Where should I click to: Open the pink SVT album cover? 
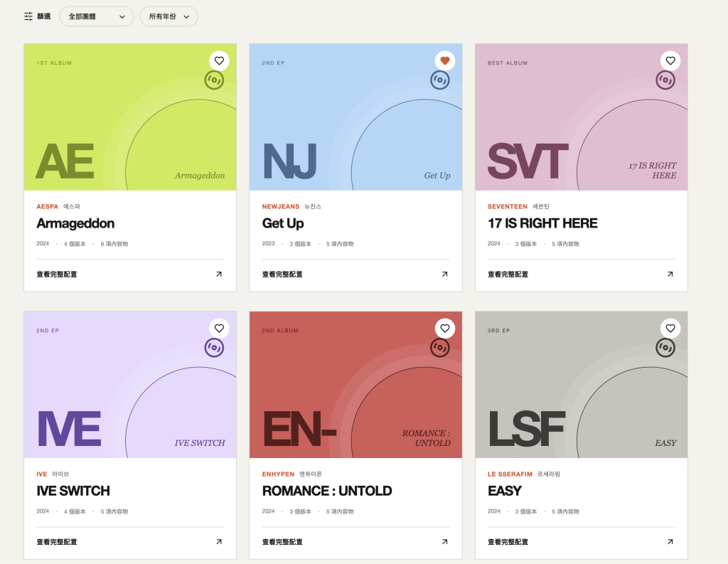[x=582, y=117]
